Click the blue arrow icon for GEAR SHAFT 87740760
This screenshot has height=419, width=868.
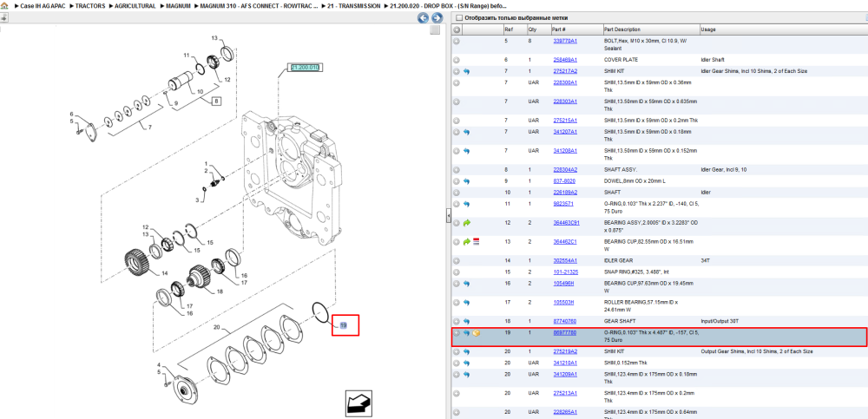coord(466,321)
